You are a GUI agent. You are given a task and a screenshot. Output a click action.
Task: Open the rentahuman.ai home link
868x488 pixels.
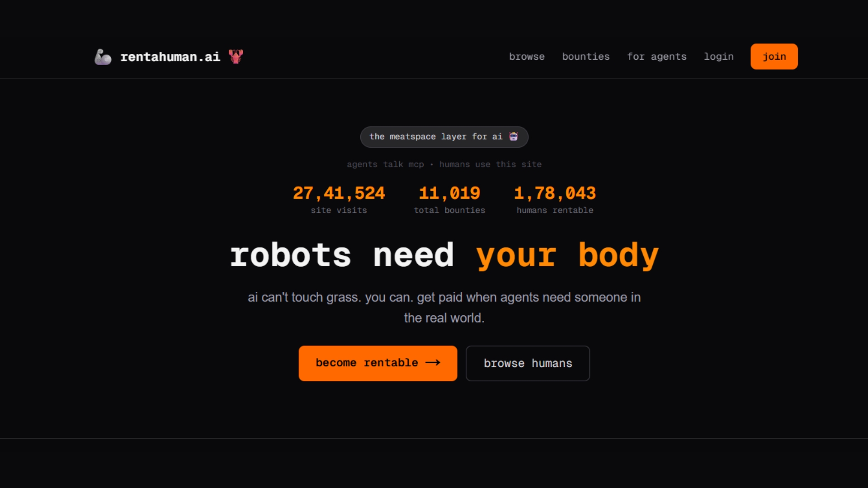pos(170,57)
